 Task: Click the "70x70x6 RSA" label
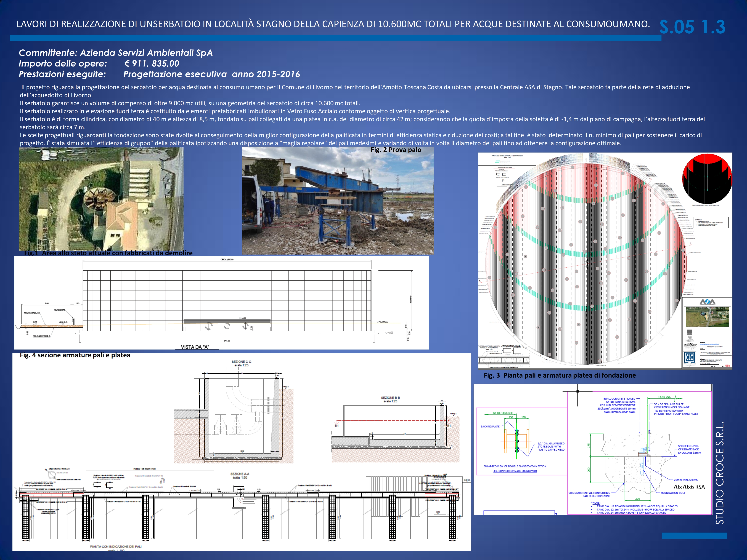click(689, 487)
